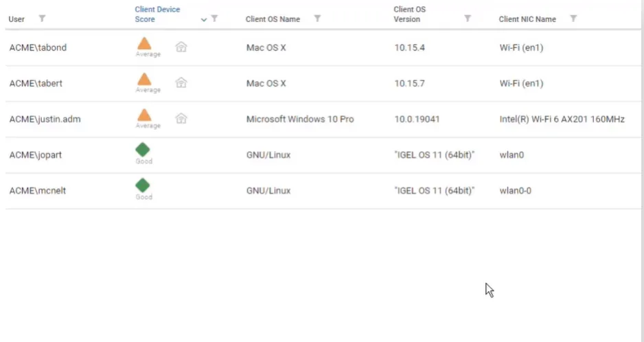Click OS version 10.15.4
This screenshot has height=342, width=644.
409,47
